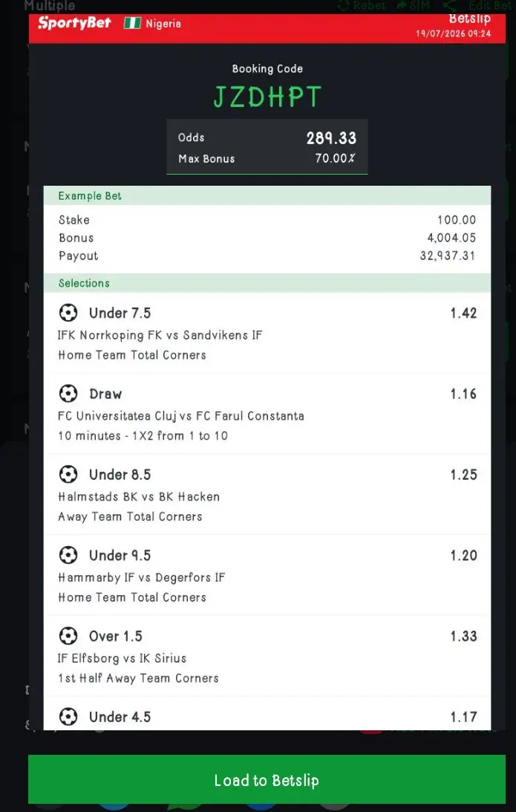This screenshot has height=812, width=516.
Task: Select the Halmstads BK vs BK Hacken row
Action: [x=267, y=495]
